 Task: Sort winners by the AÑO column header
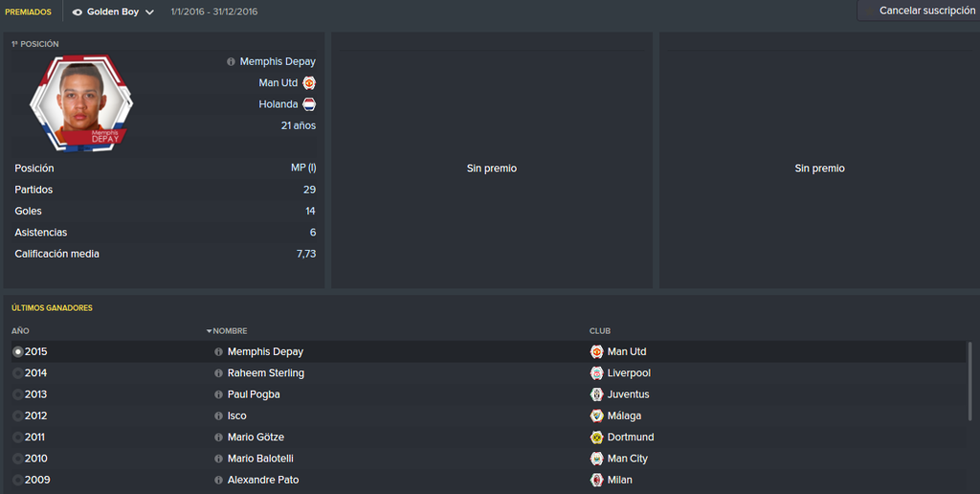[x=20, y=331]
